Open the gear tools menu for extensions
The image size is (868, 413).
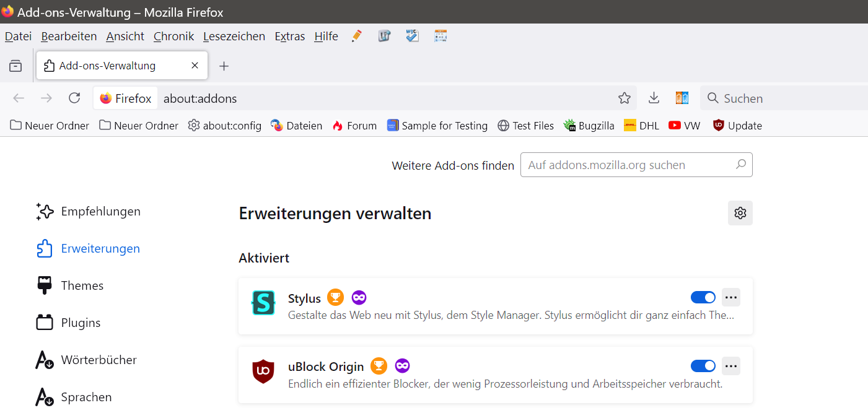740,213
